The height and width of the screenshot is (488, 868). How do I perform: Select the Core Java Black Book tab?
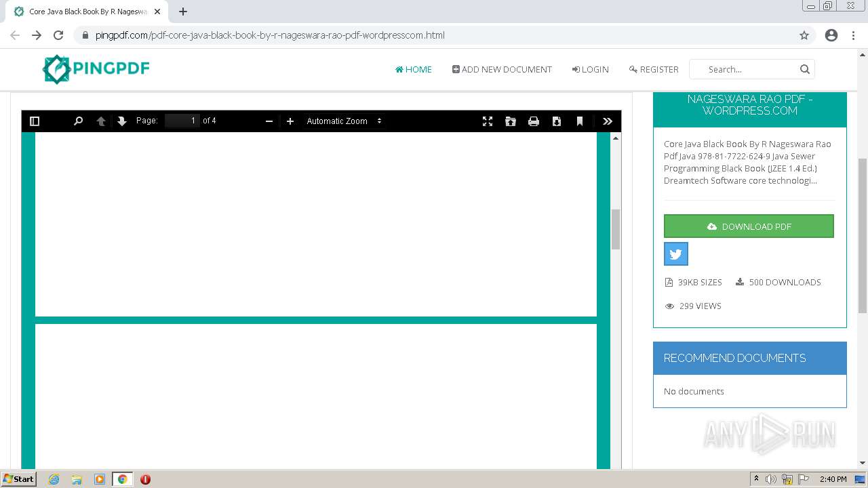pyautogui.click(x=87, y=12)
